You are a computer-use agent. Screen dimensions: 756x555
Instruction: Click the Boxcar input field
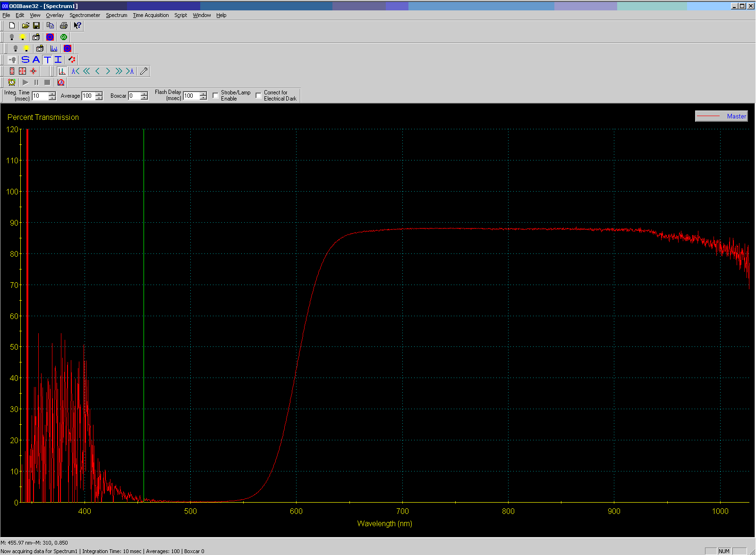point(135,96)
